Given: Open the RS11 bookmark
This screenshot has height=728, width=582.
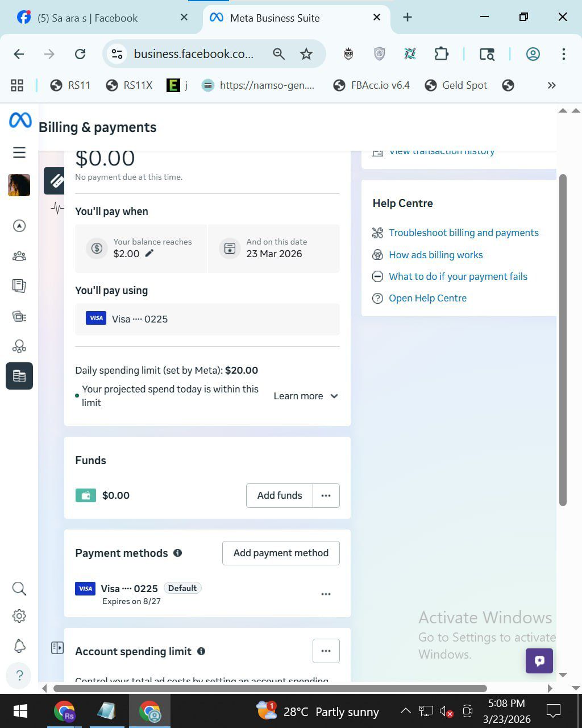Looking at the screenshot, I should (x=70, y=85).
